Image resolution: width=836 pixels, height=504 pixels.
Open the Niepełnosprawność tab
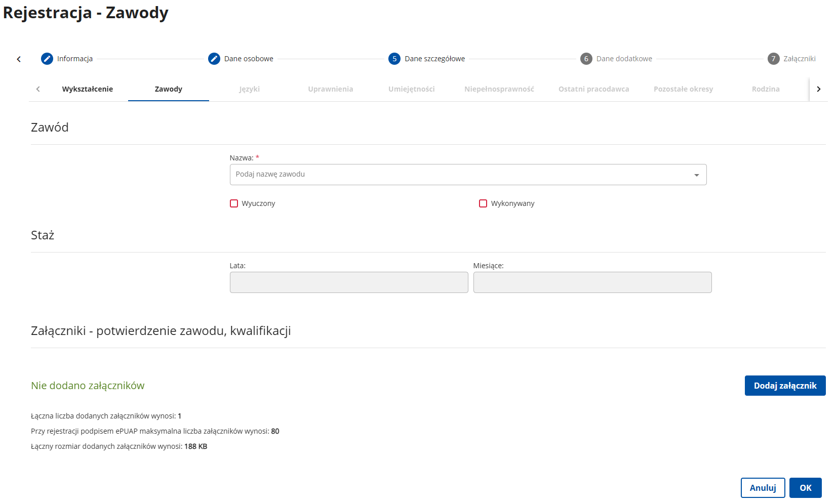[x=499, y=89]
